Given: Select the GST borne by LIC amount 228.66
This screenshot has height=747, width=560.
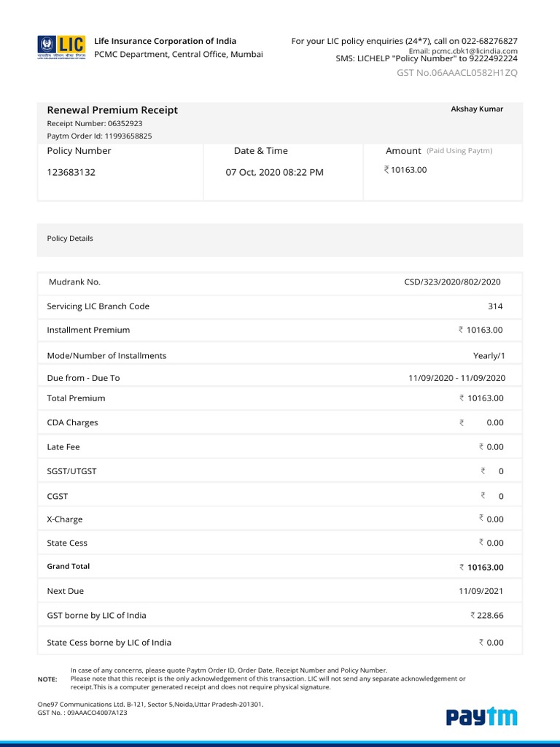Looking at the screenshot, I should point(489,616).
